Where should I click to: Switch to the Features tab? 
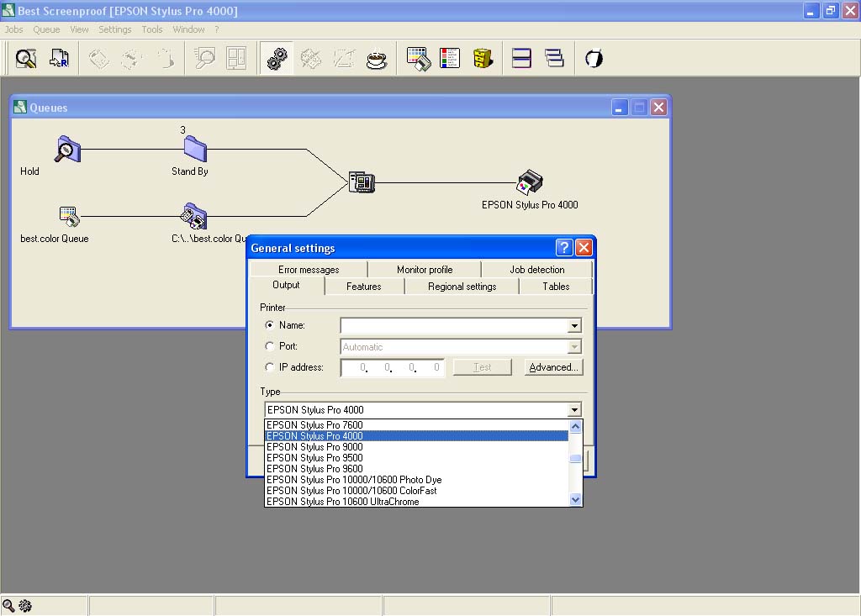click(x=363, y=286)
